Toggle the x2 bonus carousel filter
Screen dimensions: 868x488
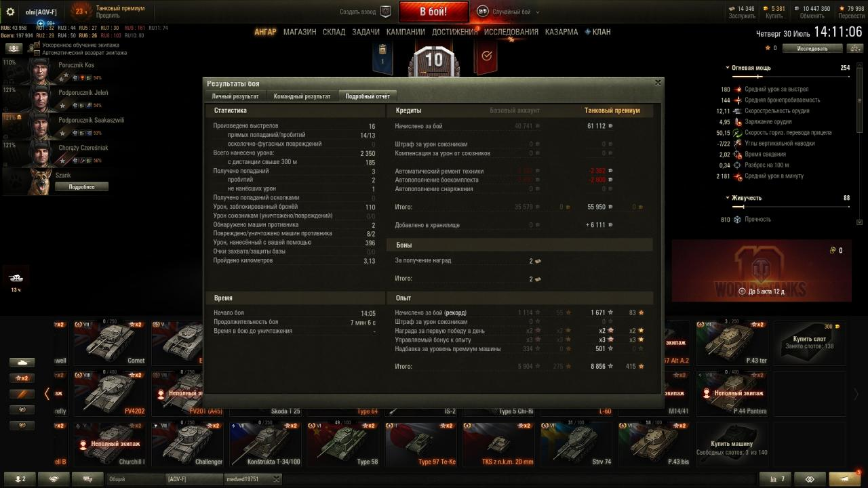coord(22,378)
